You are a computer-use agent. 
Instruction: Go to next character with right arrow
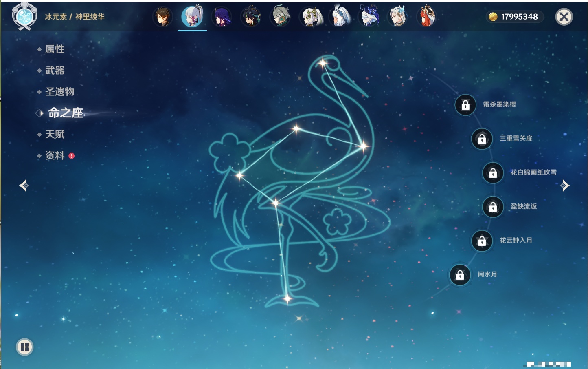click(565, 186)
